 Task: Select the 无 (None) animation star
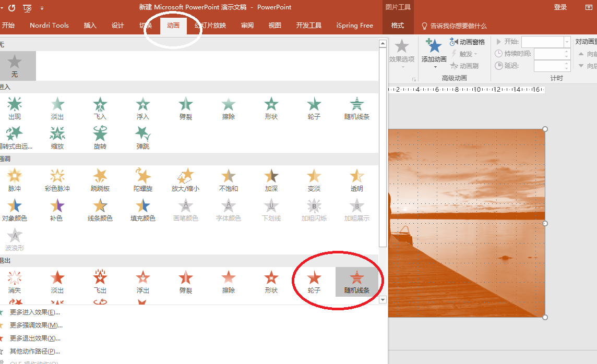(x=15, y=66)
